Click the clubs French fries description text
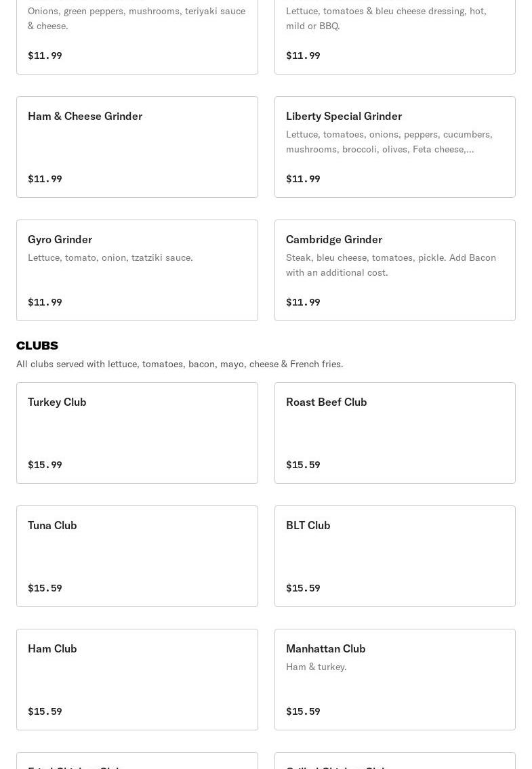Viewport: 532px width, 769px height. point(180,364)
